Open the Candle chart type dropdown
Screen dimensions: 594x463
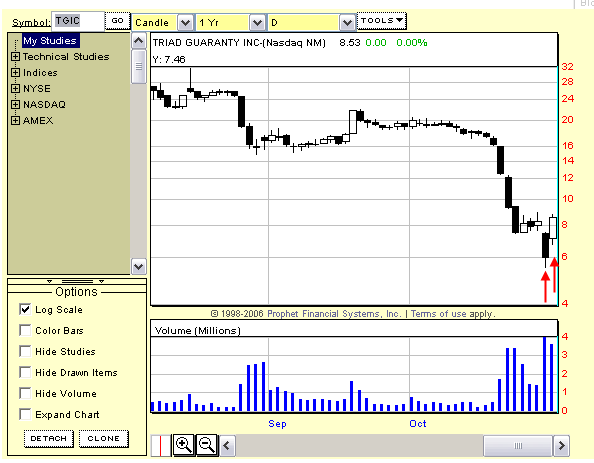185,23
